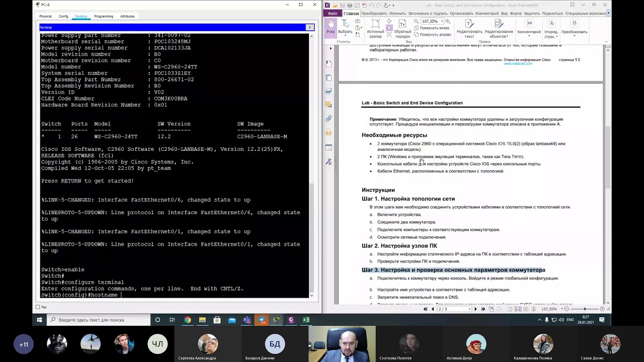644x362 pixels.
Task: Click the Комментарий ribbon button
Action: 529,27
